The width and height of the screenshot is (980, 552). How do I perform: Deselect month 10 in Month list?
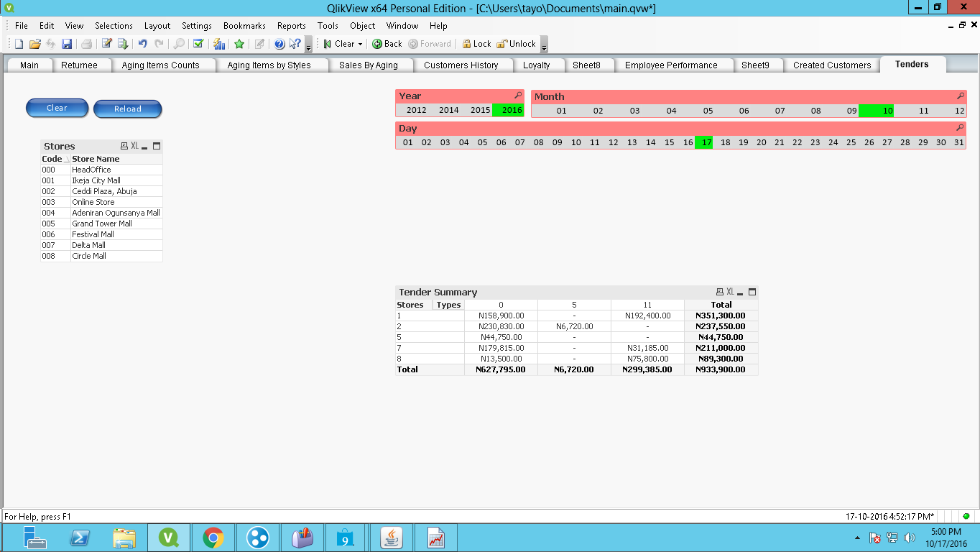coord(877,111)
